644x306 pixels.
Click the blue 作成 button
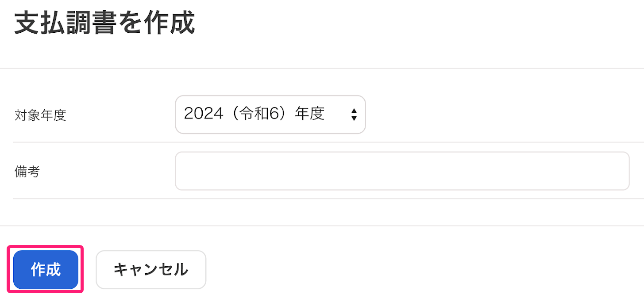click(x=46, y=269)
